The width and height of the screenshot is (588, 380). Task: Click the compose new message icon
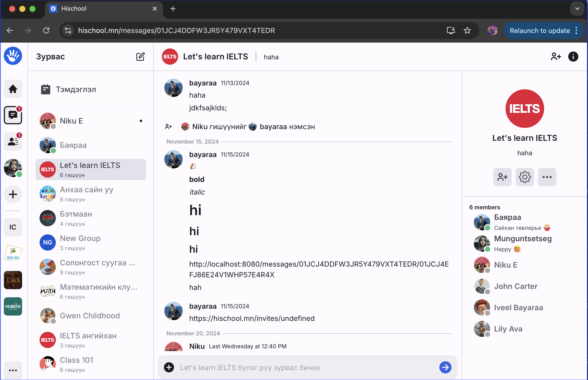(140, 57)
